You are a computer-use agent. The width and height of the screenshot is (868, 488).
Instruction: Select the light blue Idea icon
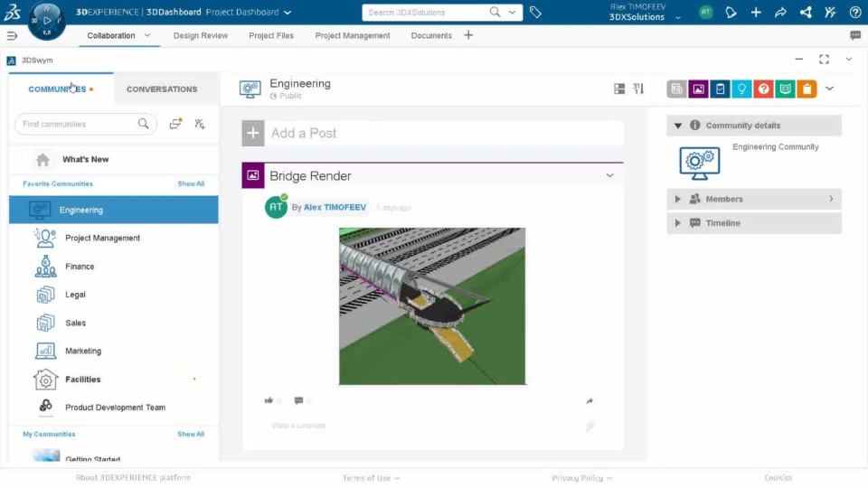pyautogui.click(x=741, y=89)
